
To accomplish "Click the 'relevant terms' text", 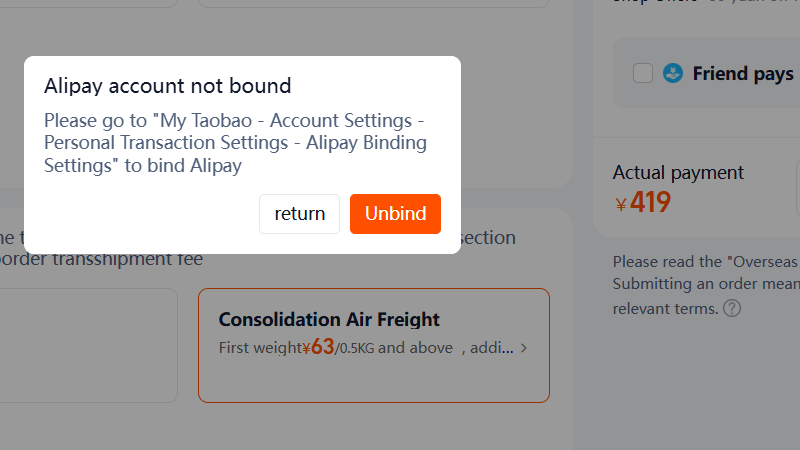I will [665, 308].
